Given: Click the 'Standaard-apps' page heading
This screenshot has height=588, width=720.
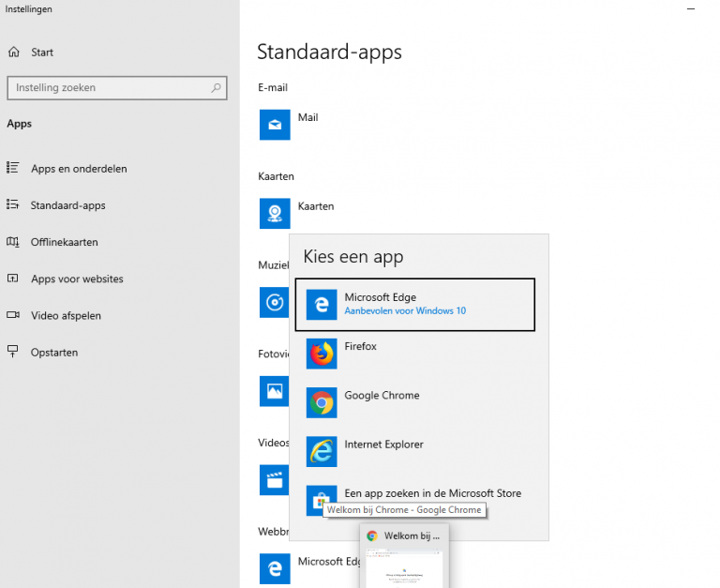Looking at the screenshot, I should point(329,52).
